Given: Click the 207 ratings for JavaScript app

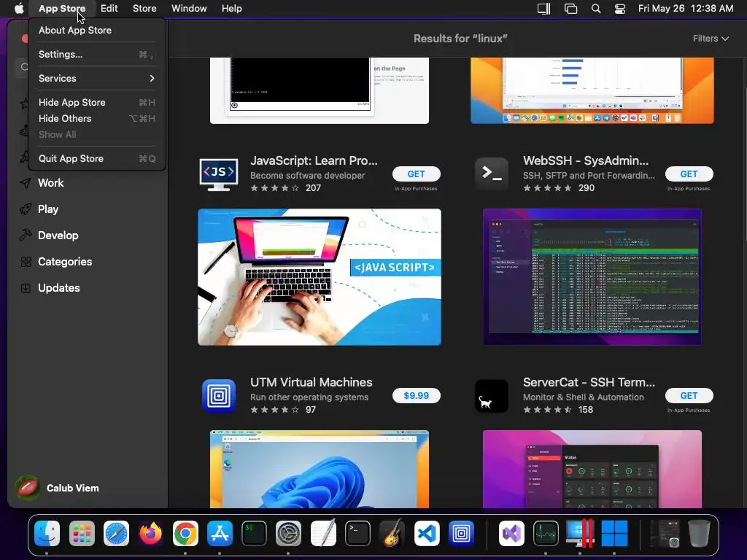Looking at the screenshot, I should click(313, 188).
